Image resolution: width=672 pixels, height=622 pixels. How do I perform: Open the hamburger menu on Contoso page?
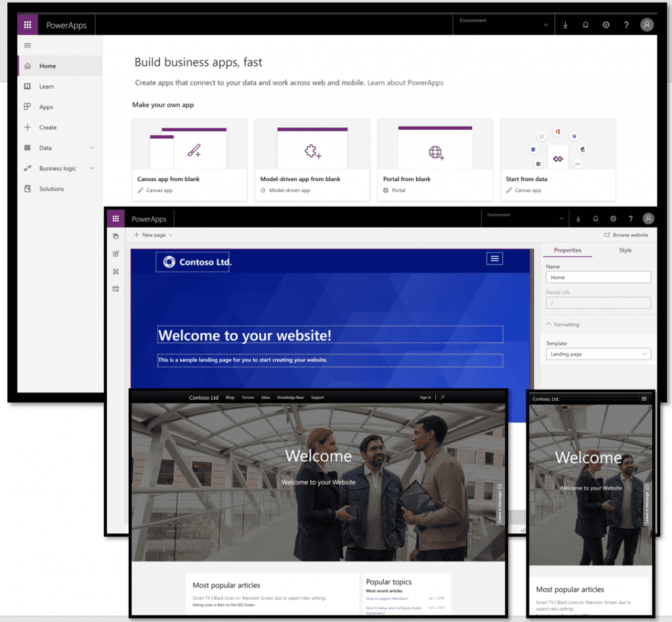pyautogui.click(x=494, y=259)
